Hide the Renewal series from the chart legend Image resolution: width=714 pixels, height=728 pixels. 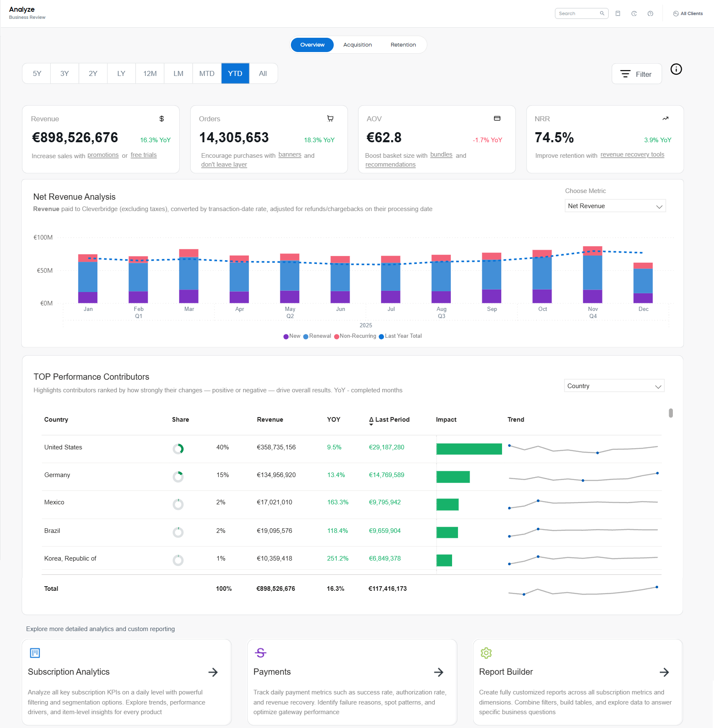[x=318, y=336]
